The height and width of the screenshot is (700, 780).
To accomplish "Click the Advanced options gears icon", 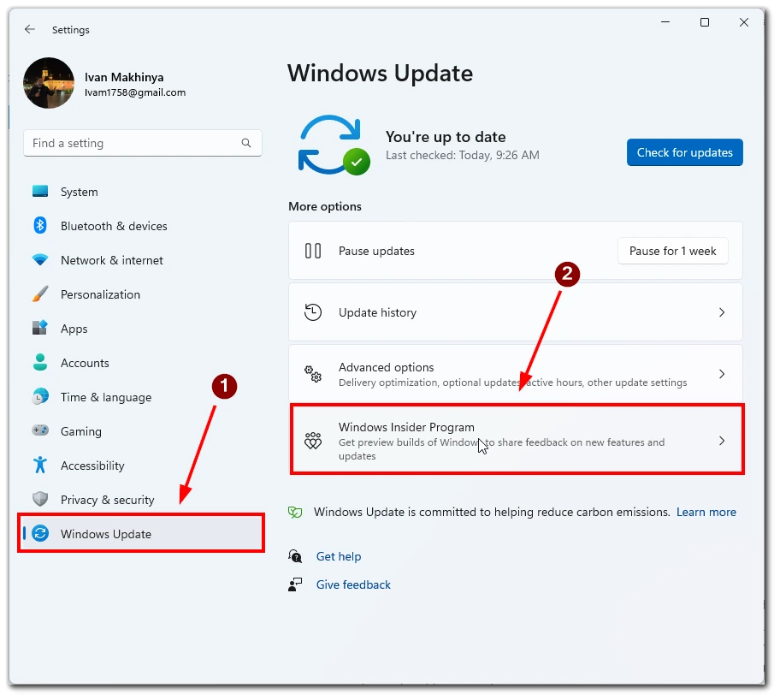I will click(x=313, y=374).
